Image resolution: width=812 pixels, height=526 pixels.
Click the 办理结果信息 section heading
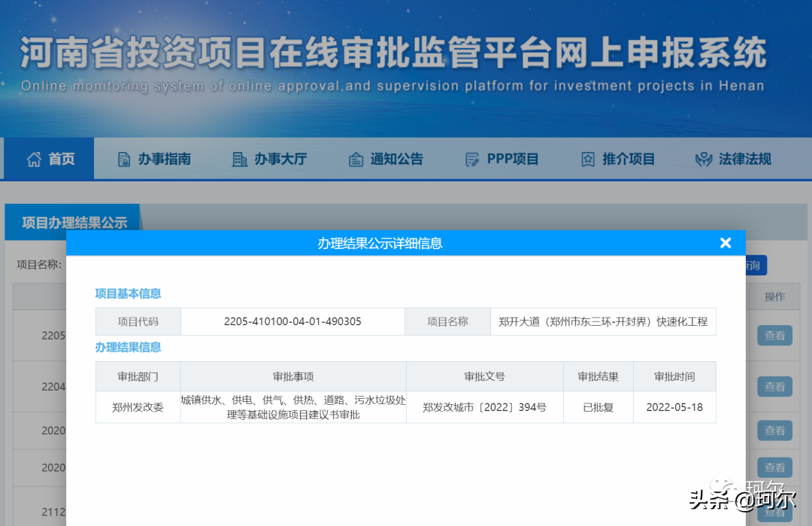click(128, 347)
